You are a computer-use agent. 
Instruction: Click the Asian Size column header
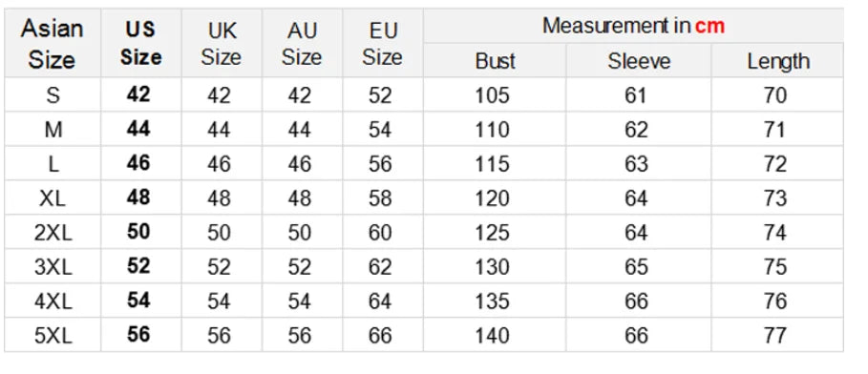[x=52, y=43]
